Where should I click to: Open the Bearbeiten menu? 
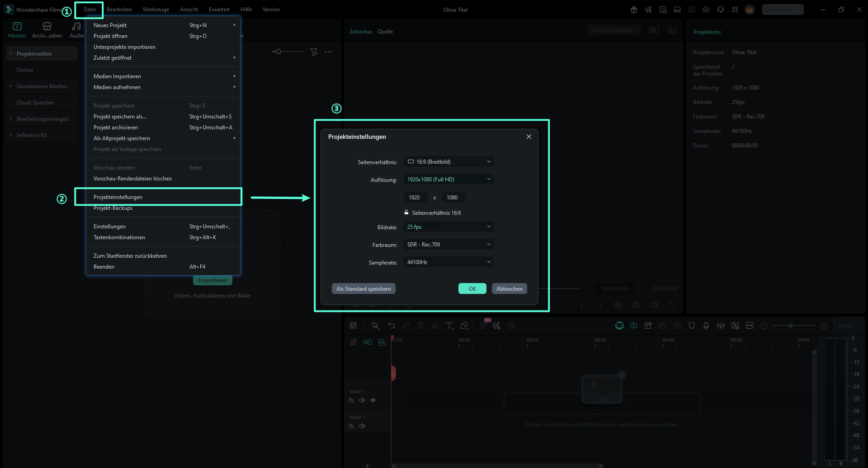pos(119,9)
